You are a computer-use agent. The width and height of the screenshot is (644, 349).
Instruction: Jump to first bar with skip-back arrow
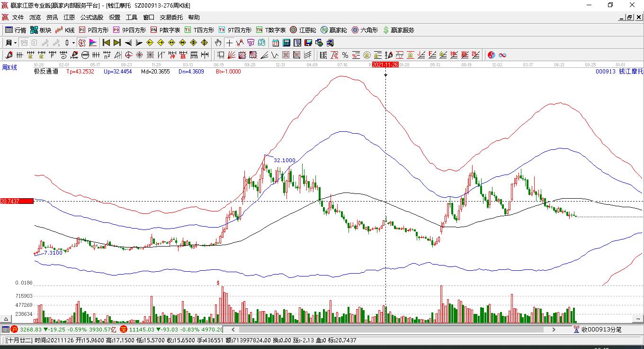107,43
